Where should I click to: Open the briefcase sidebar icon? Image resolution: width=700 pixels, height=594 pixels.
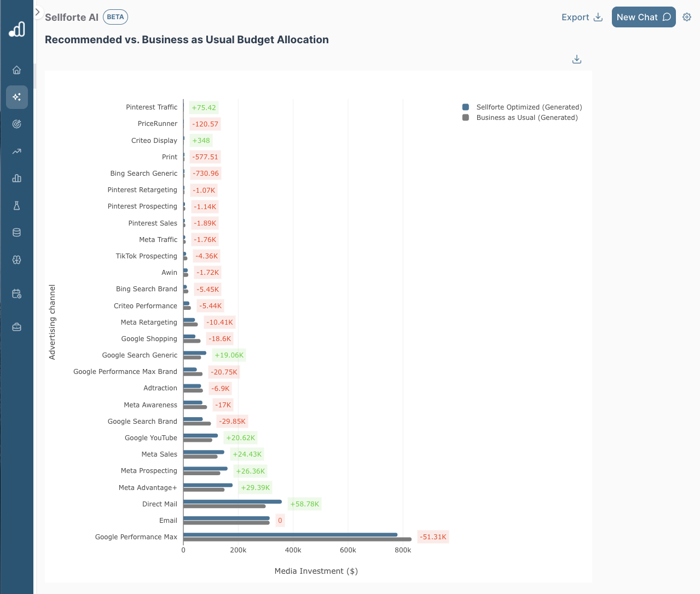(x=17, y=327)
